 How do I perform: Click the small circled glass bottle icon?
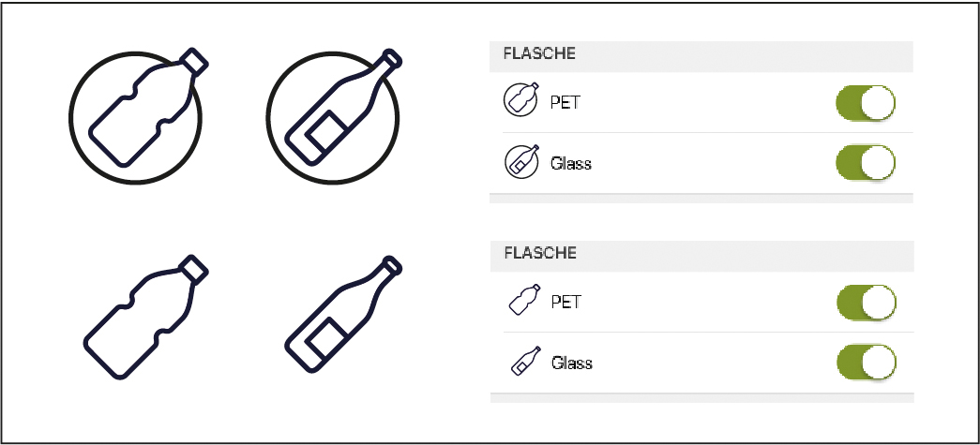521,162
